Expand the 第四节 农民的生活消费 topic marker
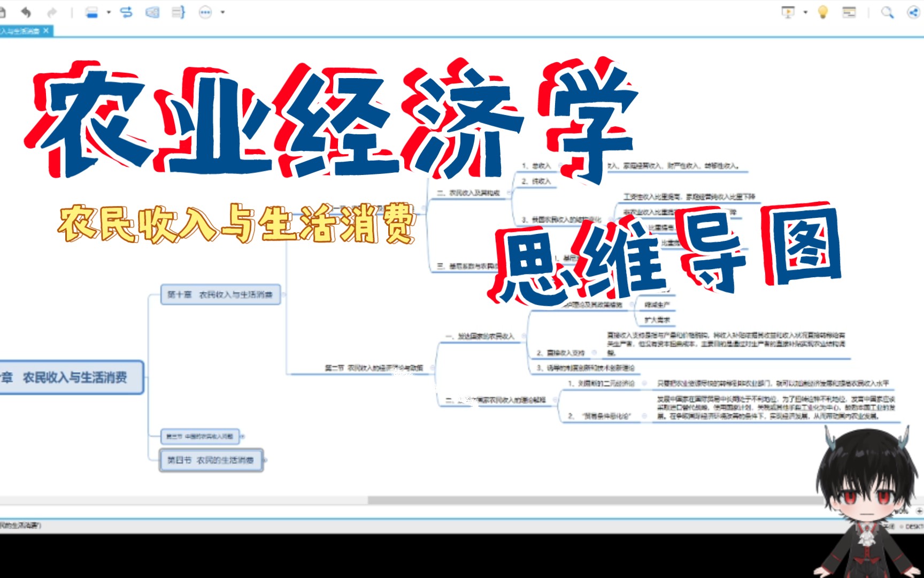924x578 pixels. (265, 460)
